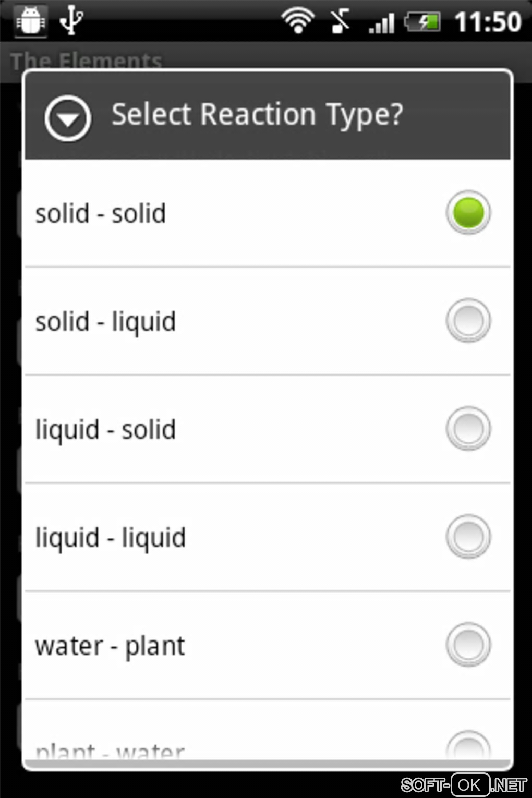The width and height of the screenshot is (532, 798).
Task: Click 'The Elements' app title behind dialog
Action: tap(86, 61)
